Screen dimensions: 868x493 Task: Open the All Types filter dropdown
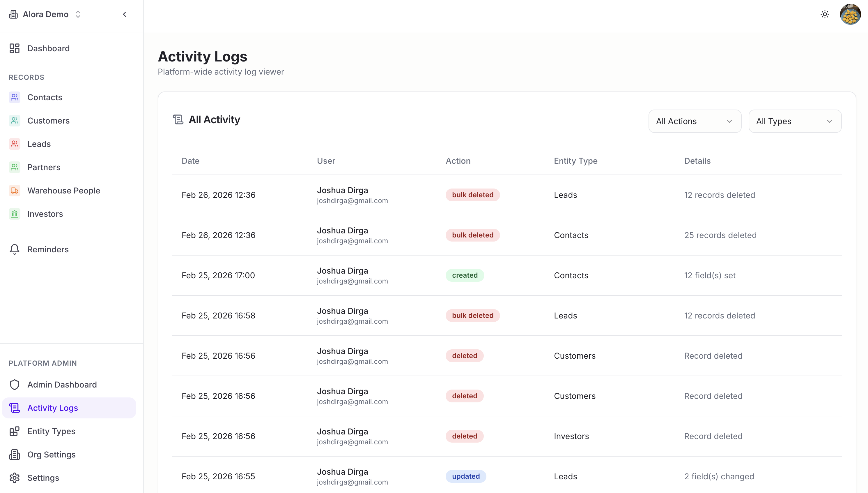coord(795,121)
